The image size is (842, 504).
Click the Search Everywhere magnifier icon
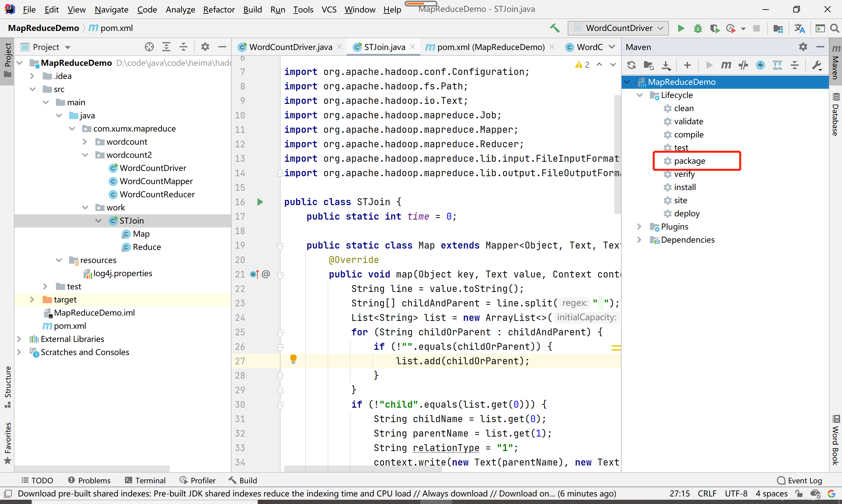pyautogui.click(x=834, y=28)
